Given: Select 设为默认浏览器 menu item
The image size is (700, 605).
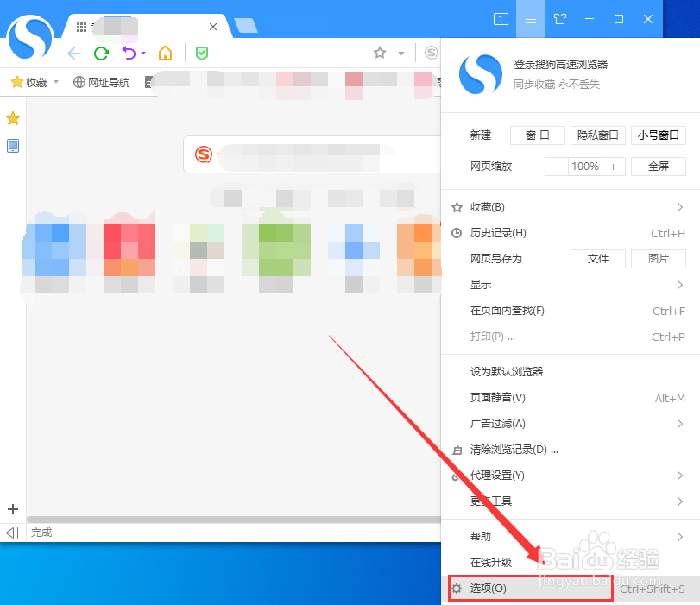Looking at the screenshot, I should tap(570, 371).
